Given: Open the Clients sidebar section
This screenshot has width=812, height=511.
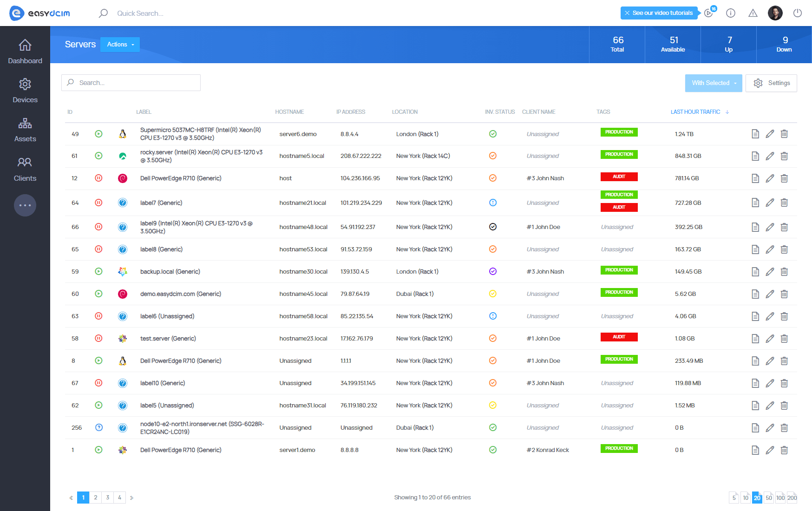Looking at the screenshot, I should tap(25, 169).
